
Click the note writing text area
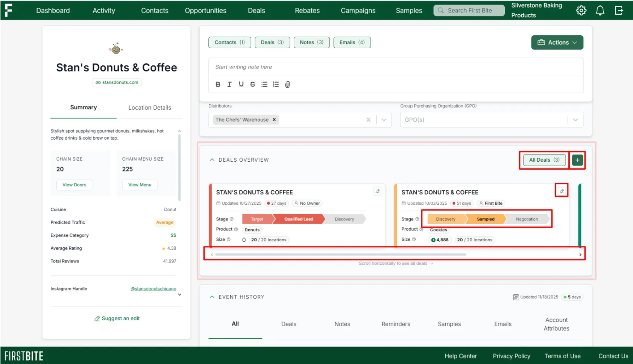[x=396, y=67]
